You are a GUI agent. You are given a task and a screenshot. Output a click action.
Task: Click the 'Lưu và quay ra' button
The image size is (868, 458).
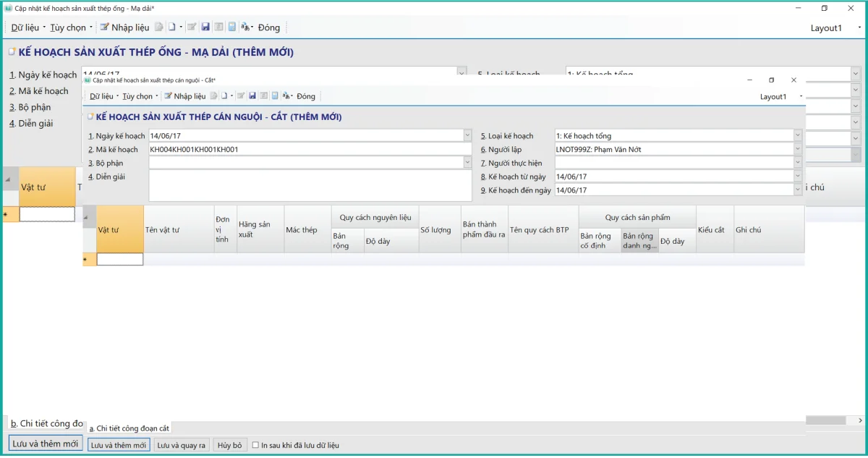pos(182,446)
